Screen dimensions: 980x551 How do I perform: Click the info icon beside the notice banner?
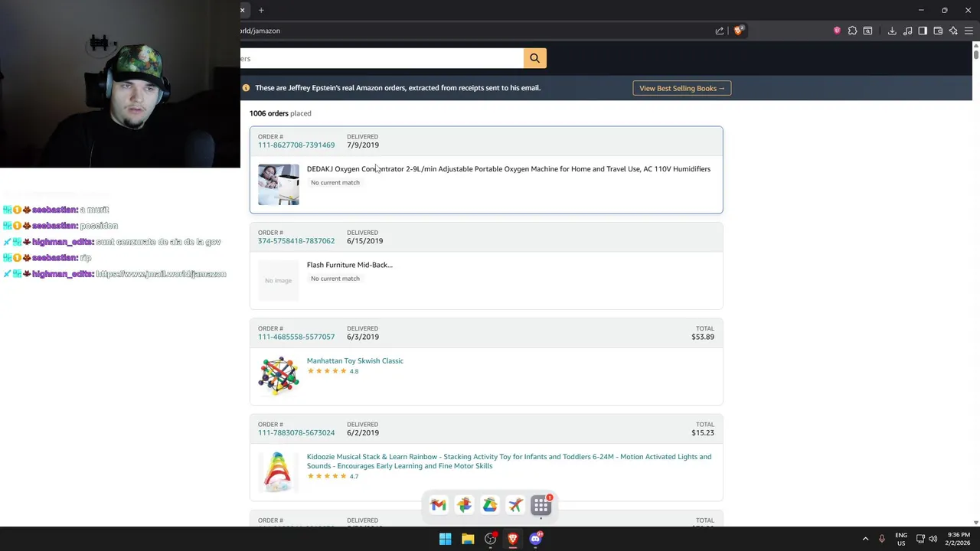pos(246,88)
